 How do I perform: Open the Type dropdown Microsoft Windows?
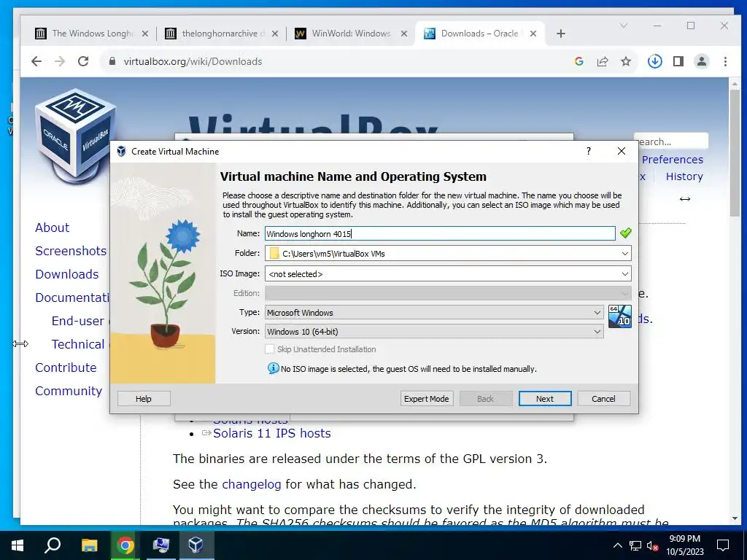(x=434, y=312)
